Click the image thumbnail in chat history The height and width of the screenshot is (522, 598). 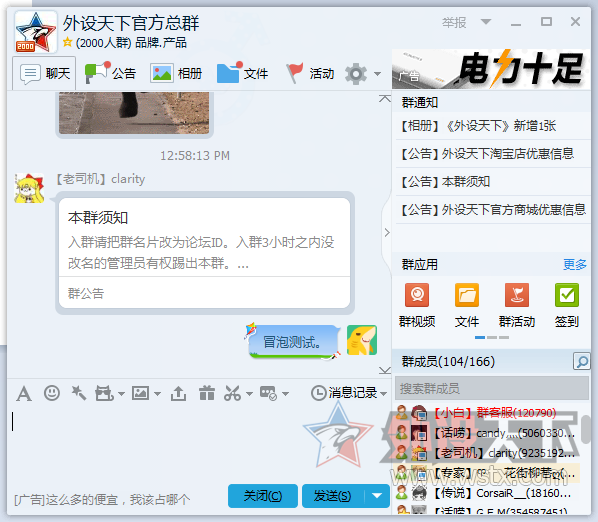[134, 113]
